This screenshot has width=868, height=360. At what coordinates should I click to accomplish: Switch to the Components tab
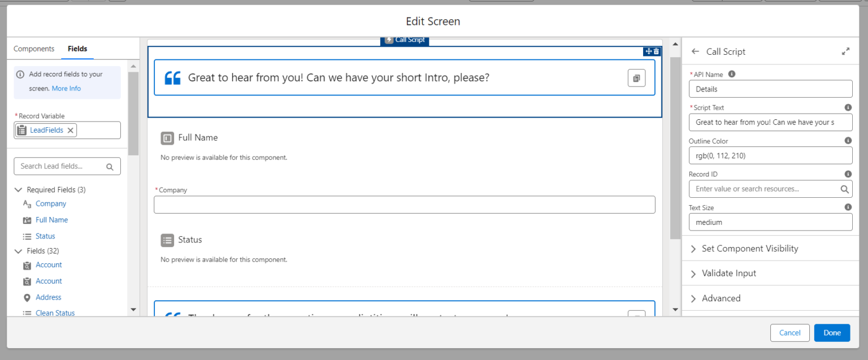point(33,49)
